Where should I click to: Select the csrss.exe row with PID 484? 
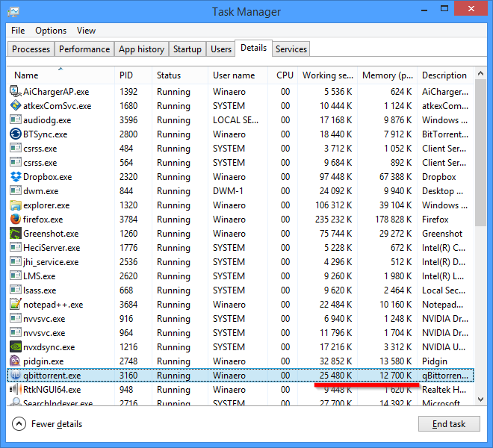click(241, 149)
